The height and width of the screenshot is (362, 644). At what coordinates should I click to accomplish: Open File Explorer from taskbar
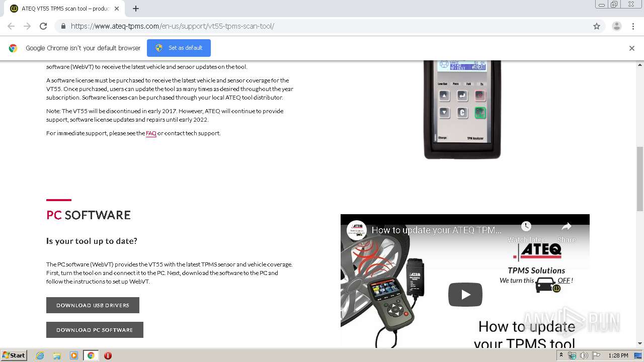(57, 355)
